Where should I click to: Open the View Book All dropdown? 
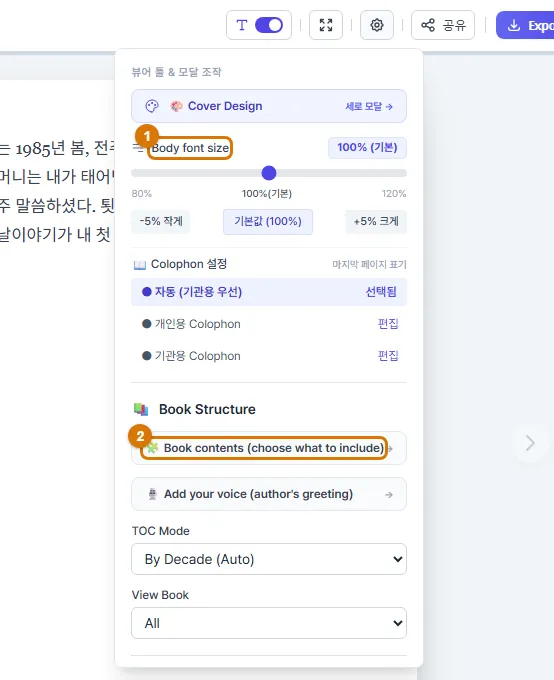coord(269,623)
